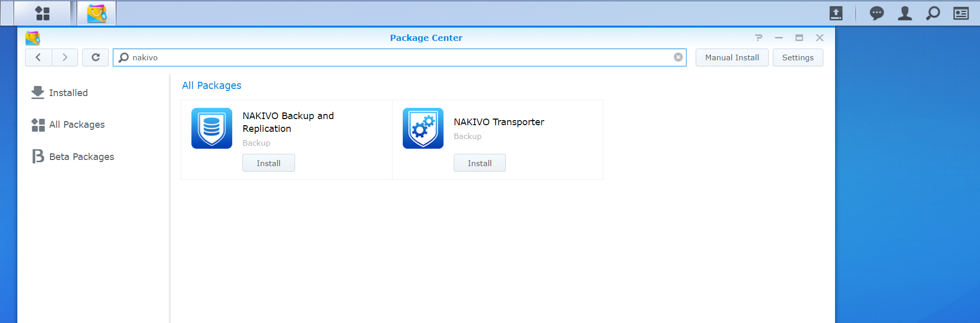Install NAKIVO Backup and Replication
980x323 pixels.
tap(268, 163)
